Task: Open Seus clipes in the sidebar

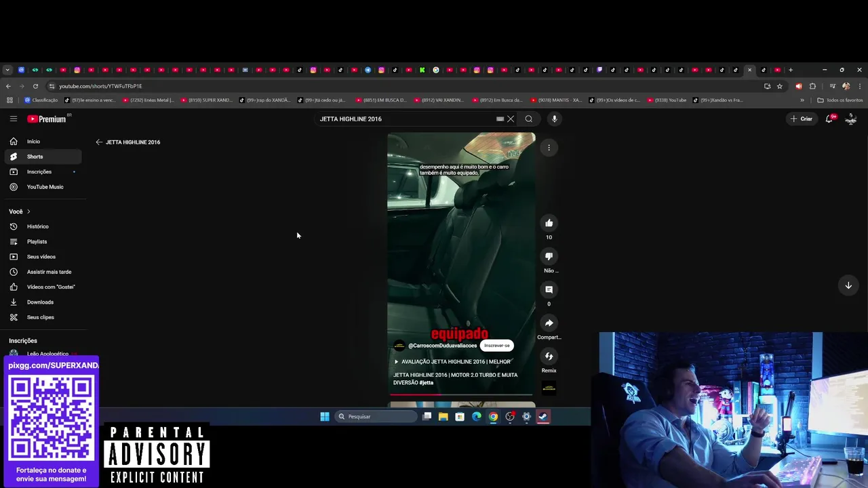Action: (43, 317)
